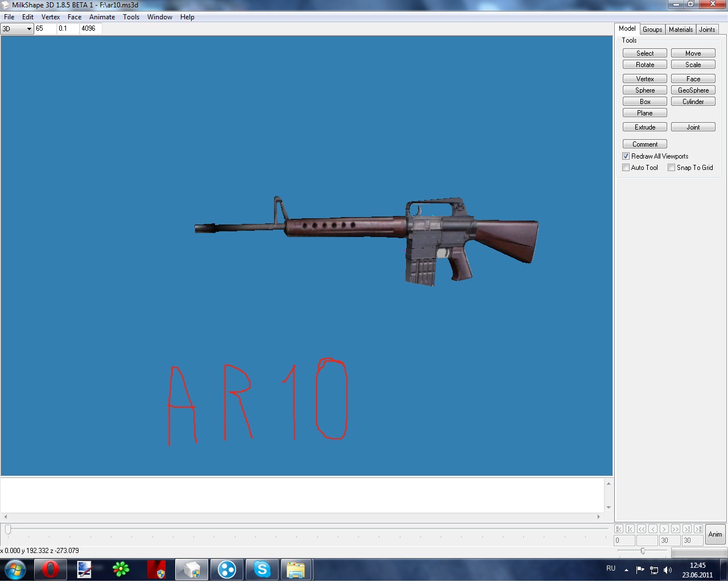This screenshot has width=728, height=582.
Task: Switch to the Materials tab
Action: pyautogui.click(x=680, y=30)
